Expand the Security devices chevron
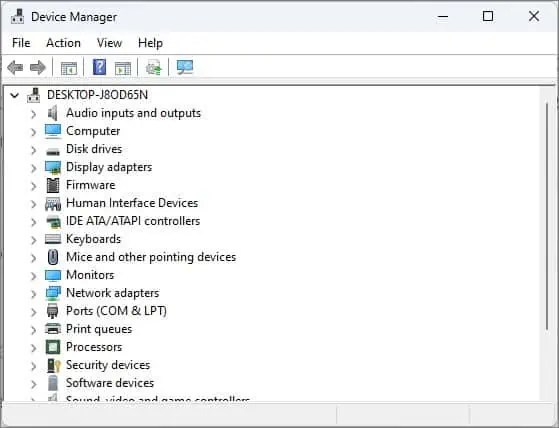The height and width of the screenshot is (428, 559). click(33, 366)
